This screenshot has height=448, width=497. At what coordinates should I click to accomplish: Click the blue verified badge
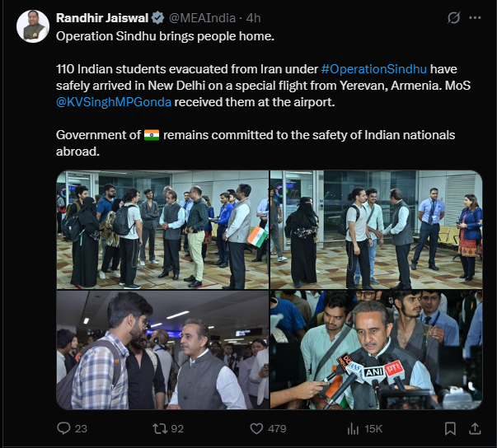pyautogui.click(x=156, y=17)
